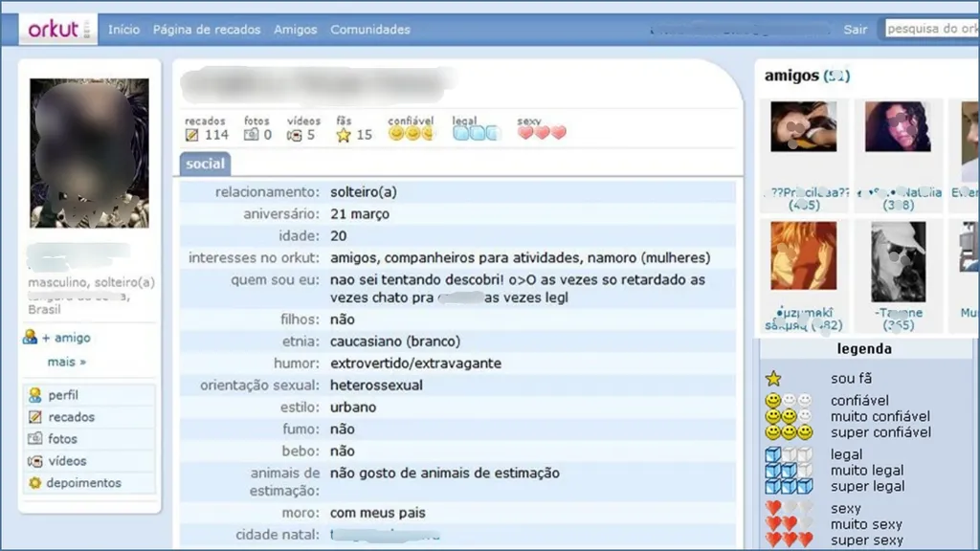This screenshot has height=551, width=980.
Task: Expand the mais » section in the left sidebar
Action: coord(65,361)
